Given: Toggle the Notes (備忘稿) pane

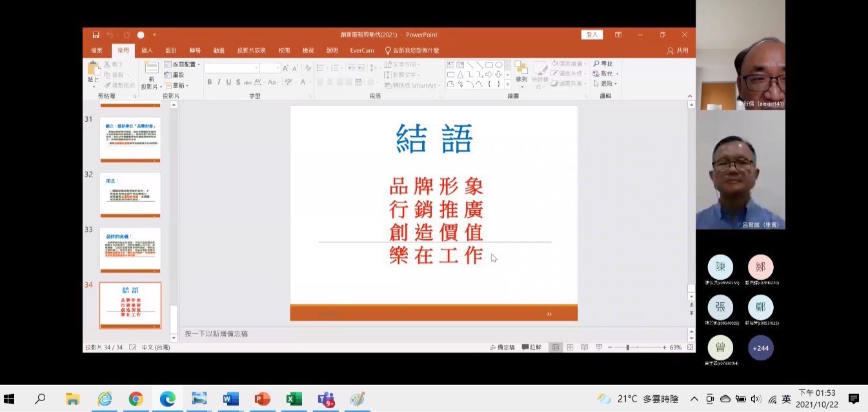Looking at the screenshot, I should pyautogui.click(x=501, y=348).
